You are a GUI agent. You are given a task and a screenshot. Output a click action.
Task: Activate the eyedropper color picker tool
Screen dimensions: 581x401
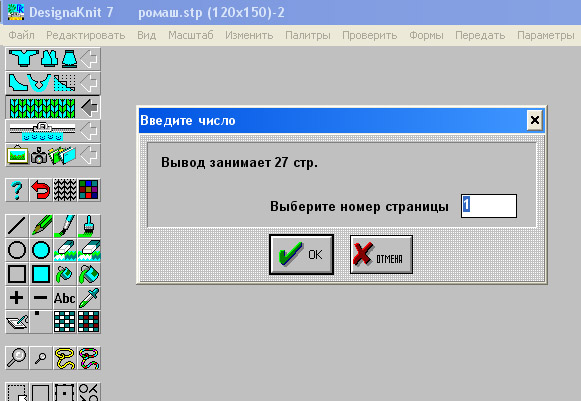[x=89, y=298]
